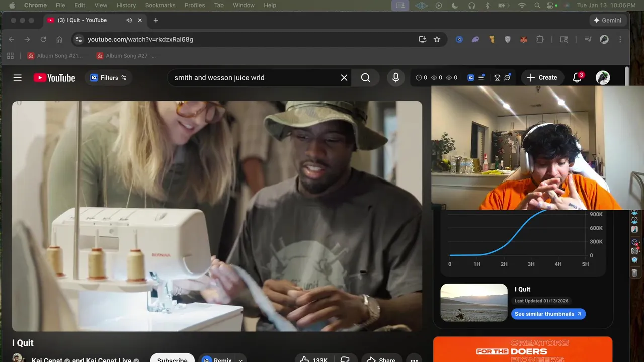Go to Chrome home page
Image resolution: width=644 pixels, height=362 pixels.
click(x=59, y=39)
